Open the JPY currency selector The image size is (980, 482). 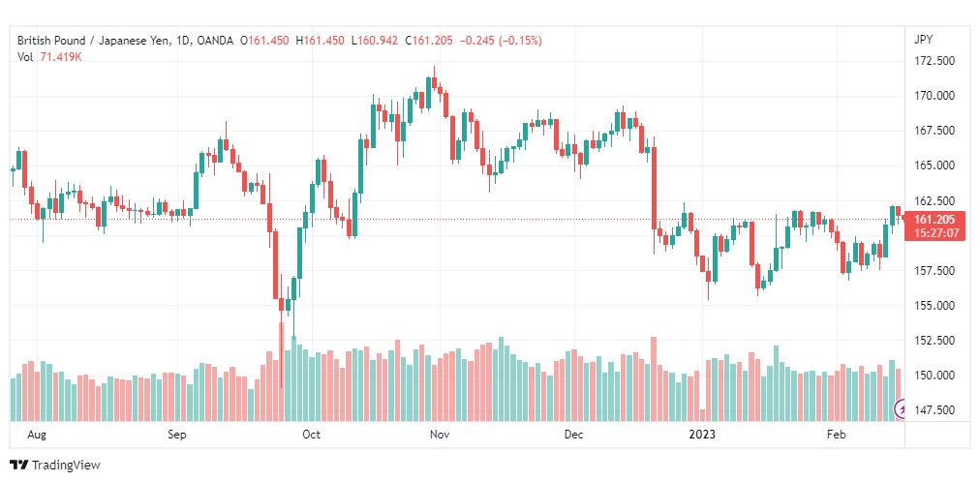(x=924, y=40)
